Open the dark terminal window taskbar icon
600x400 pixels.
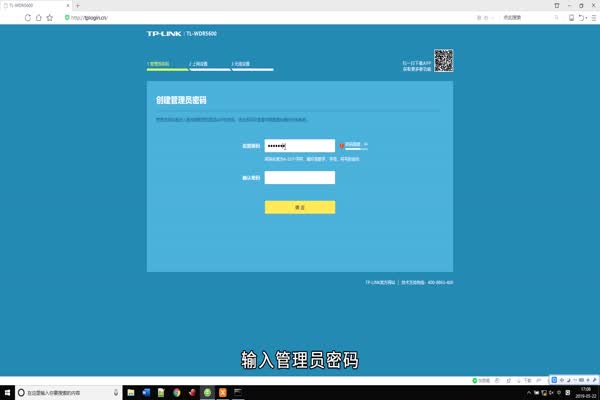click(x=238, y=393)
